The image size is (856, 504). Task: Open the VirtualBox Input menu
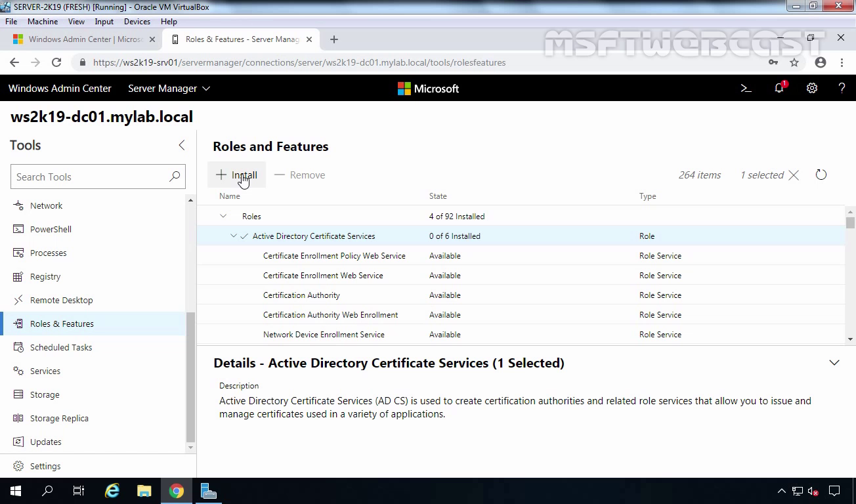[104, 22]
